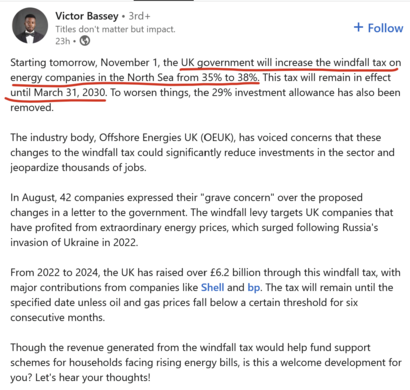Click the plus icon beside Follow
Viewport: 410px width, 390px height.
point(358,27)
